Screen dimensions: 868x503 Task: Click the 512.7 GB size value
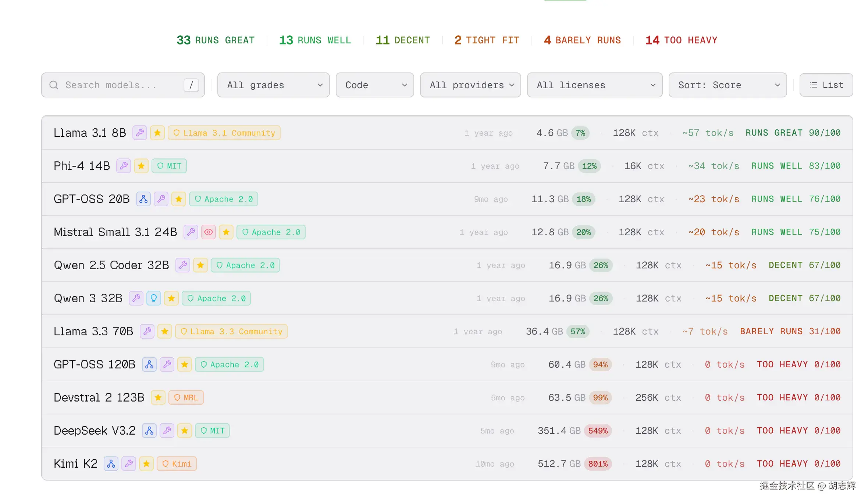coord(559,464)
